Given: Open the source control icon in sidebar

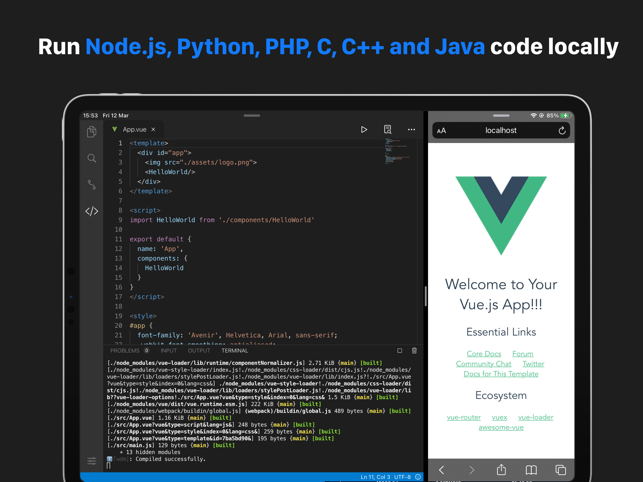Looking at the screenshot, I should point(92,185).
